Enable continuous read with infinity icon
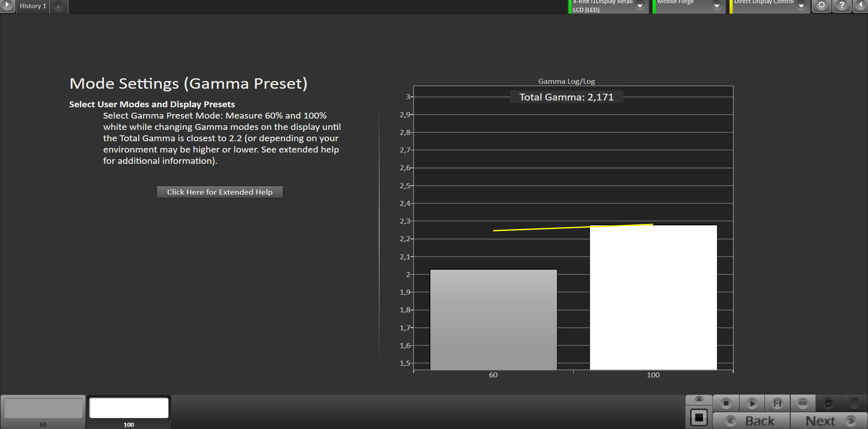 [x=803, y=403]
